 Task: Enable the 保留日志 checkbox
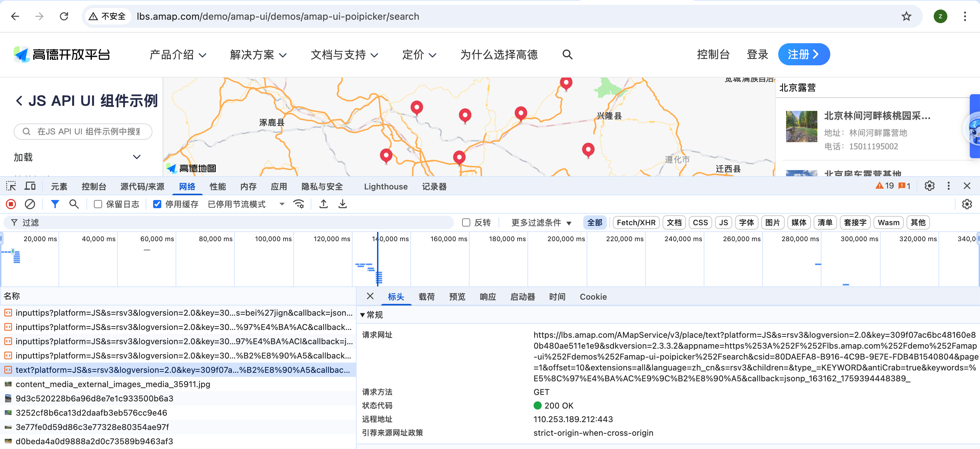click(98, 204)
